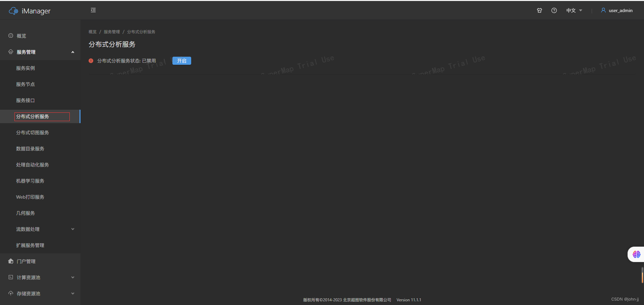Click the 服务管理 breadcrumb link

pos(112,32)
